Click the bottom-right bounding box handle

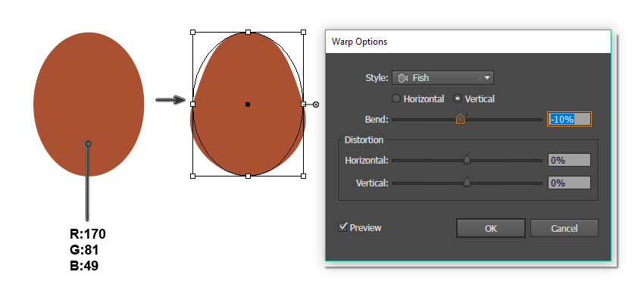[x=303, y=176]
